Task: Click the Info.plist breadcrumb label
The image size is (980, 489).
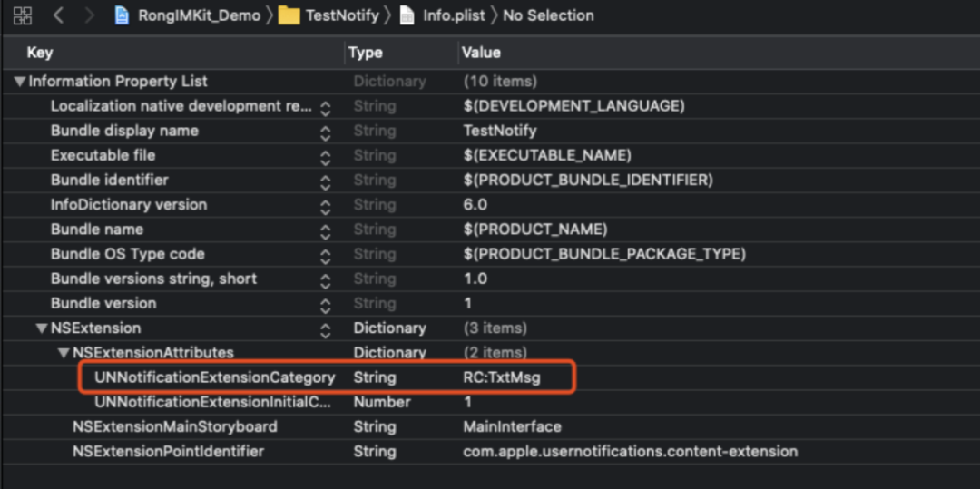Action: pyautogui.click(x=454, y=15)
